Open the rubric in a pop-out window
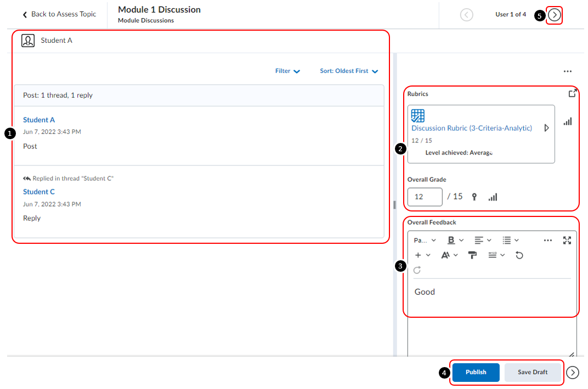588x389 pixels. 573,93
